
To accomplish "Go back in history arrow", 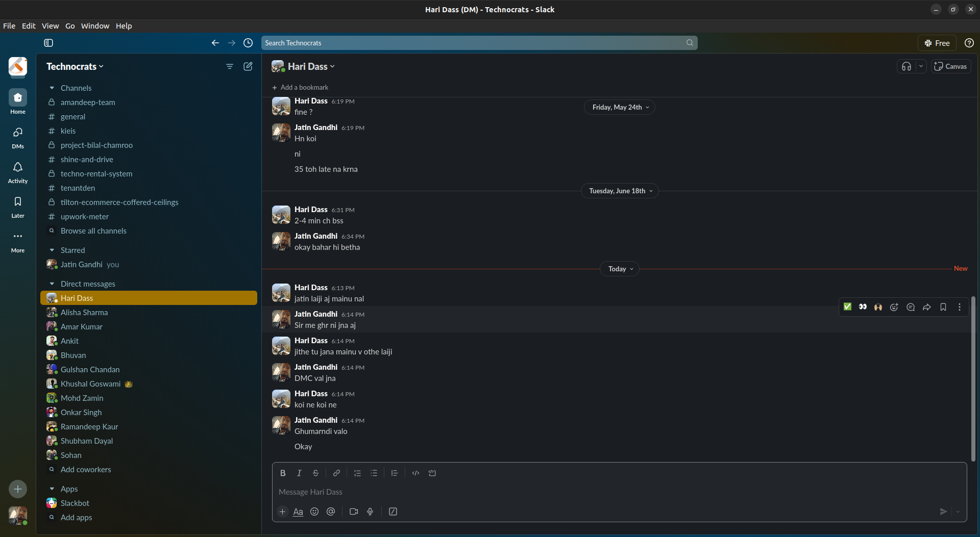I will click(x=215, y=43).
